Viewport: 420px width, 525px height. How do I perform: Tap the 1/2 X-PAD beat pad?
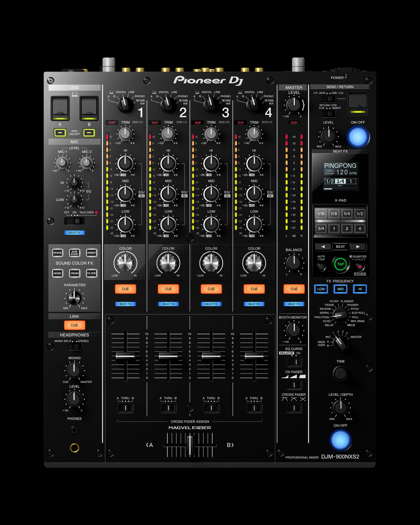(x=360, y=214)
